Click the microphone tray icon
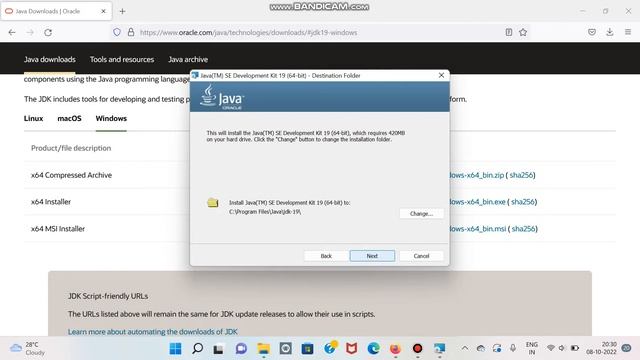This screenshot has height=360, width=640. coord(513,348)
